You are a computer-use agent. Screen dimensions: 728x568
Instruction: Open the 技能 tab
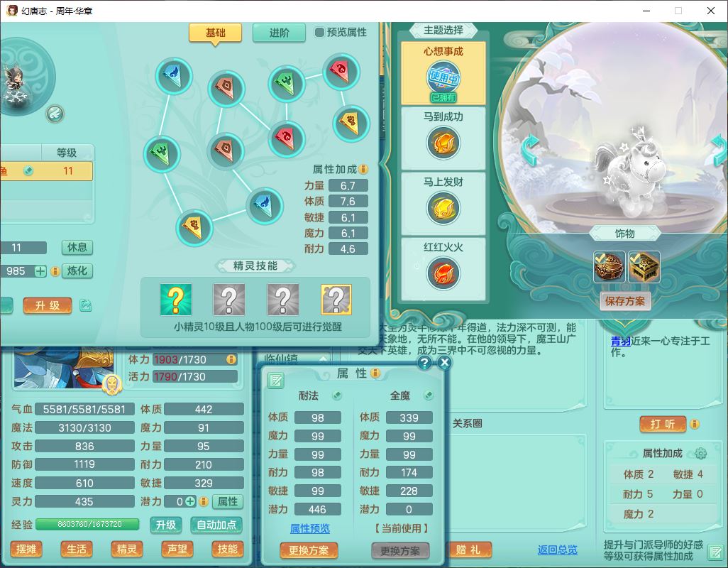click(x=228, y=550)
